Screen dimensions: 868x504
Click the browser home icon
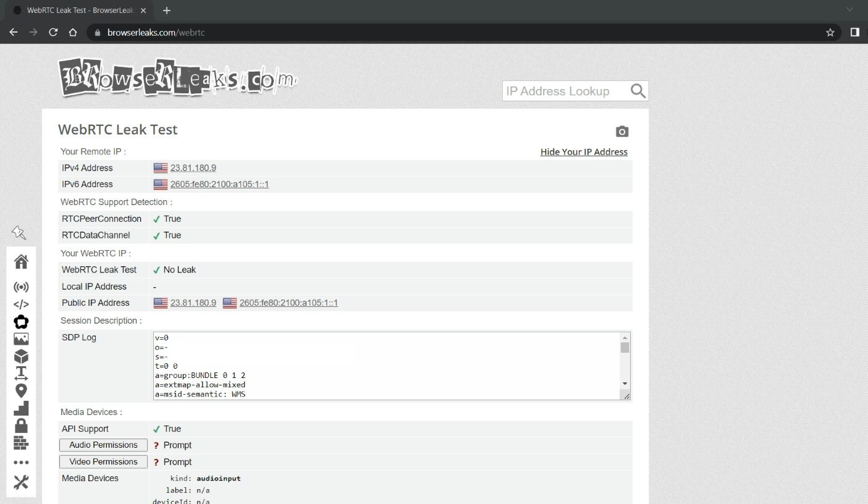click(x=73, y=32)
